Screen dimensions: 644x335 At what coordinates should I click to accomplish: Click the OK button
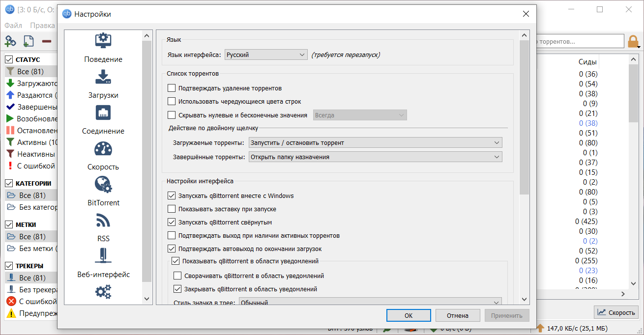(x=409, y=315)
